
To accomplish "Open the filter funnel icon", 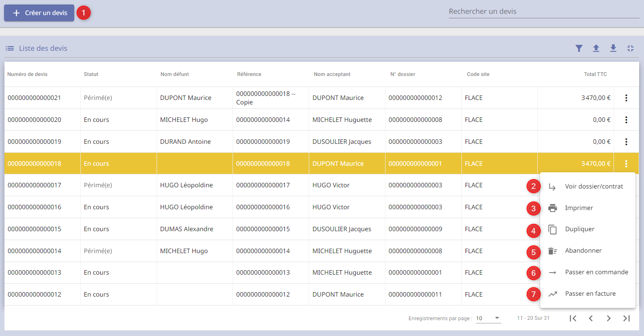I will pyautogui.click(x=579, y=48).
